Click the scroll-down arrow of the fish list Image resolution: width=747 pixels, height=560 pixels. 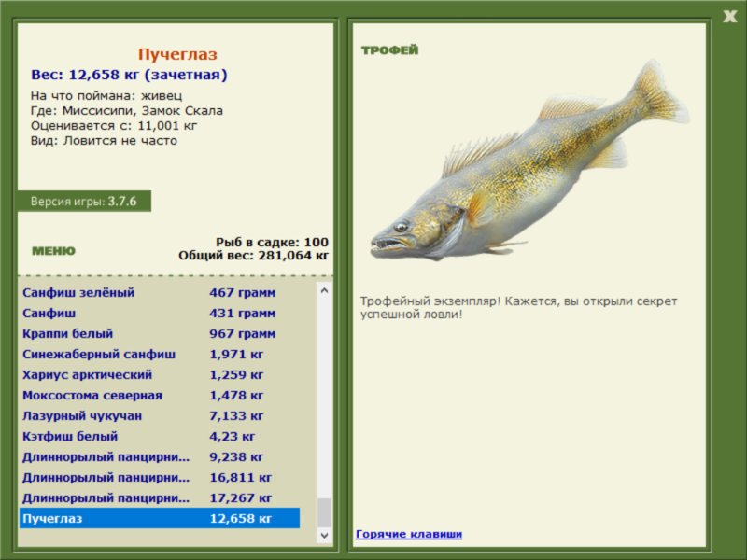[x=324, y=536]
